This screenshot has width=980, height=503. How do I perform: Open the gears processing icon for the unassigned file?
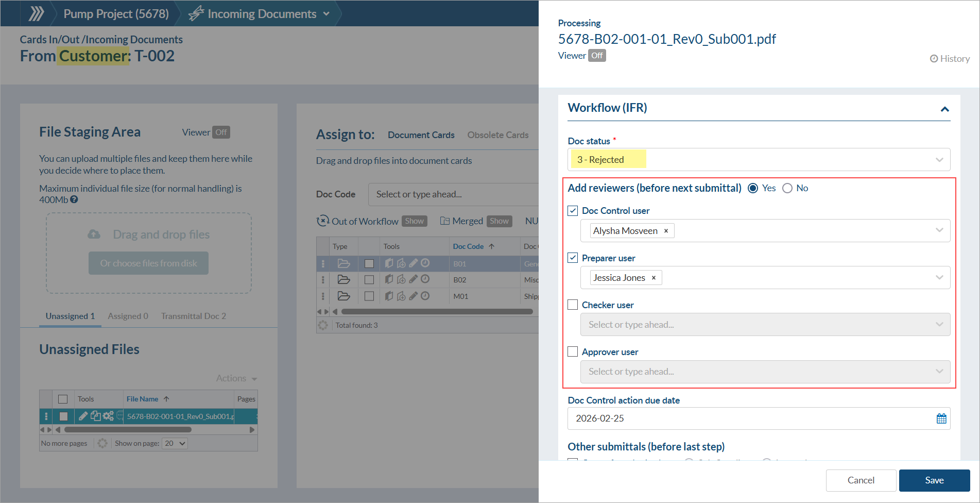pyautogui.click(x=108, y=416)
